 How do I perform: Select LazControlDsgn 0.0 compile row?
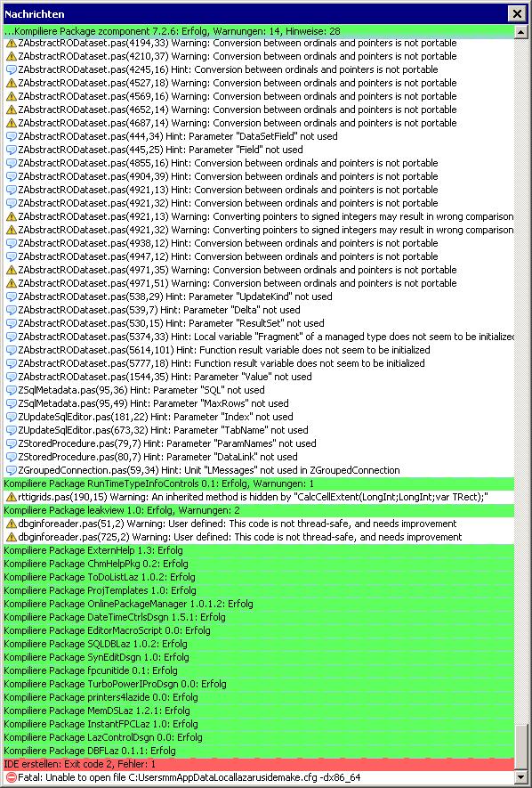pos(259,738)
